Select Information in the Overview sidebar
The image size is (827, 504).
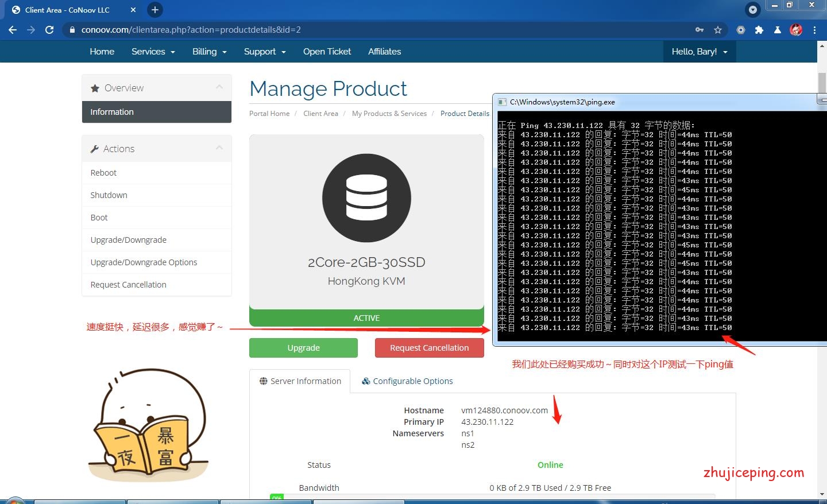[157, 112]
